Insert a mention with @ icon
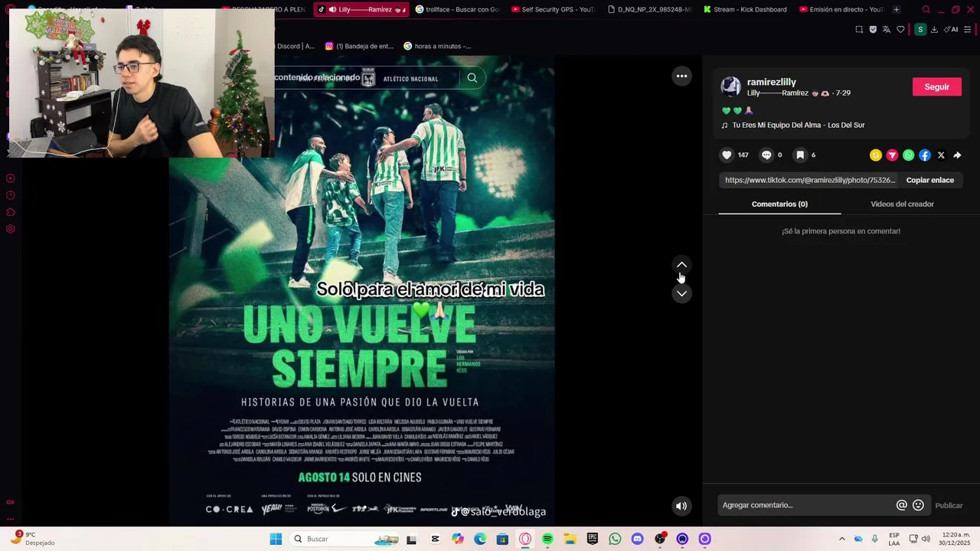This screenshot has height=551, width=980. pos(902,505)
